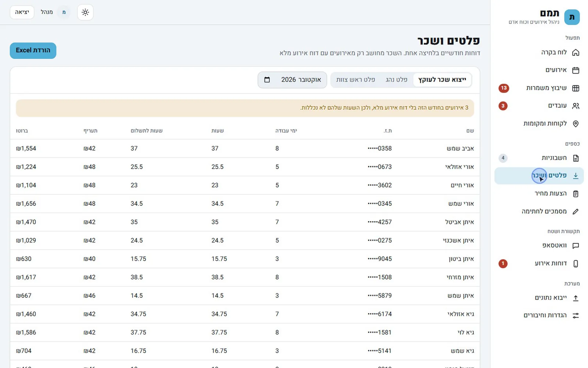Click the gross value ₪1,656
Screen dimensions: 588x368
pyautogui.click(x=26, y=204)
